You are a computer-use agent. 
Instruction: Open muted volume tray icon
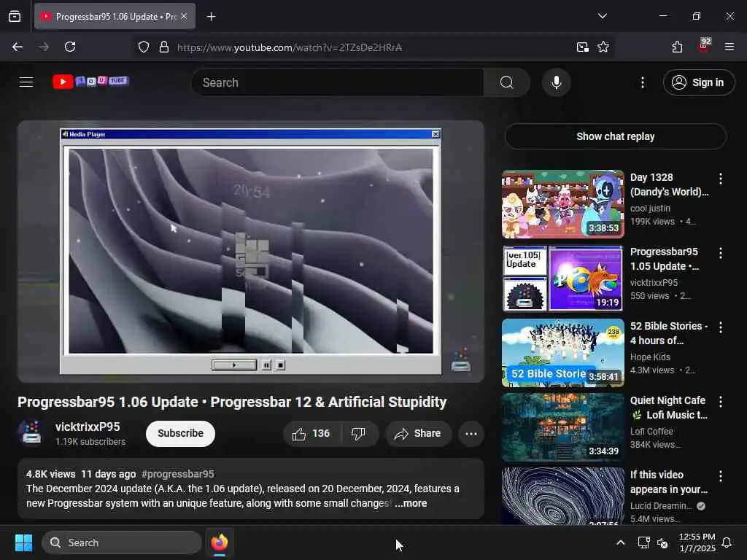tap(662, 542)
